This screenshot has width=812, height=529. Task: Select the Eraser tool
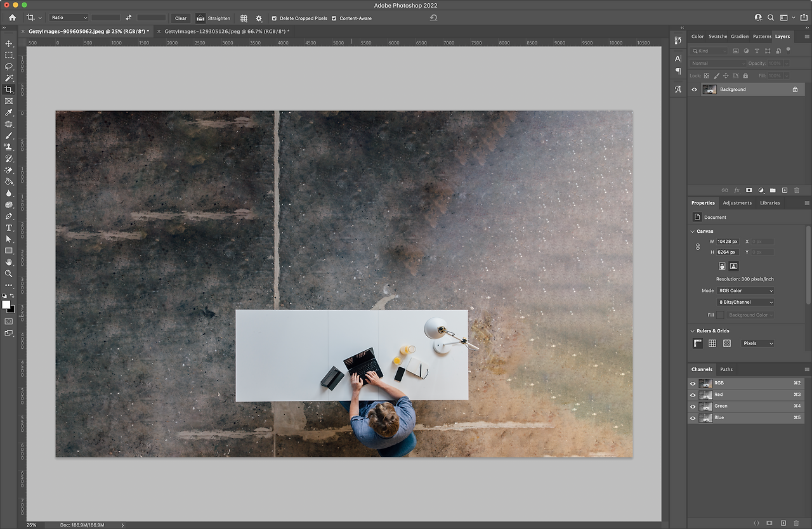point(9,170)
